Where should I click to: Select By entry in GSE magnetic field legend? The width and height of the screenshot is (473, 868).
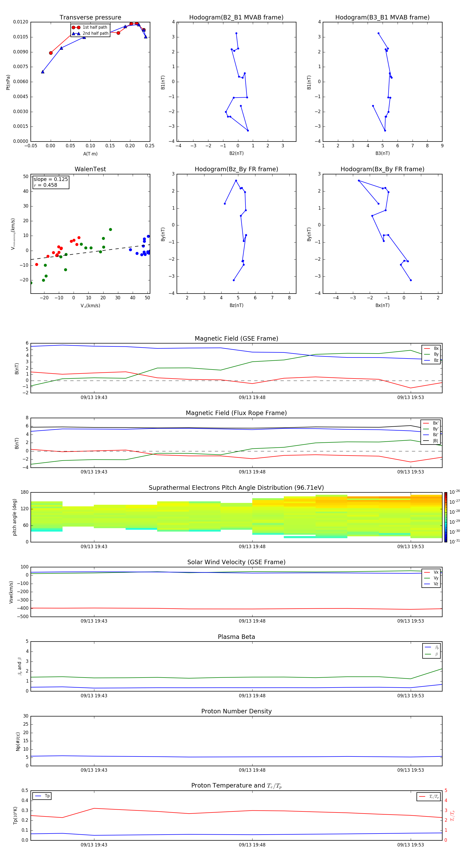431,355
